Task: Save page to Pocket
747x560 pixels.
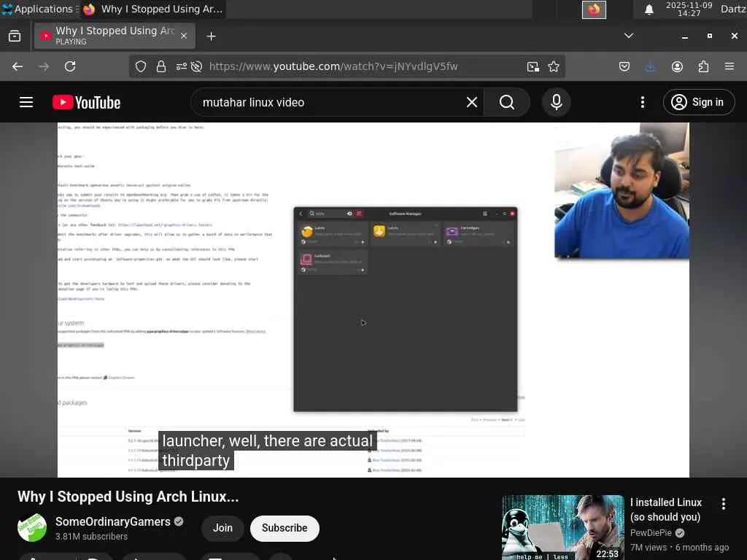Action: click(624, 66)
